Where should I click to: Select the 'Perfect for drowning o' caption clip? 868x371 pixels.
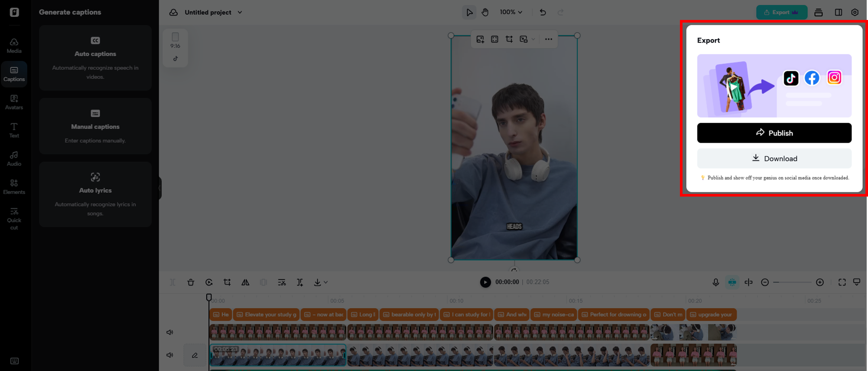614,315
